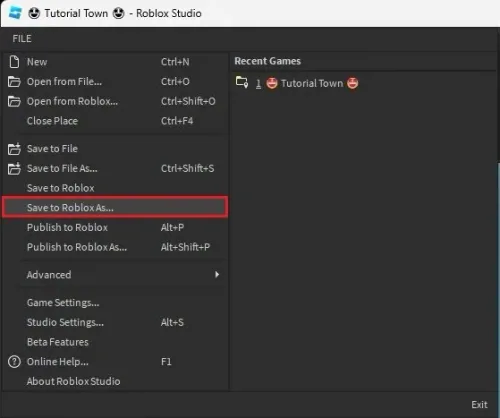
Task: Choose Open from Roblox...
Action: pos(115,101)
